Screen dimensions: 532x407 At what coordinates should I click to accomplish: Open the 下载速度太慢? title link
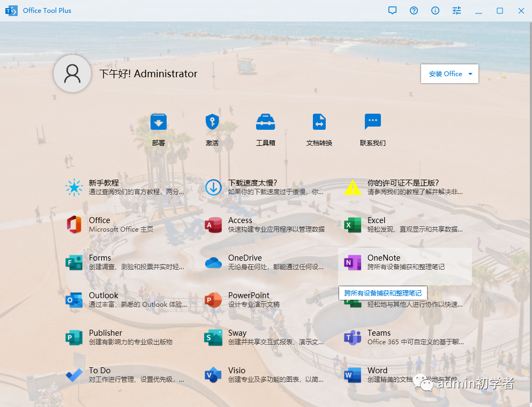[253, 183]
